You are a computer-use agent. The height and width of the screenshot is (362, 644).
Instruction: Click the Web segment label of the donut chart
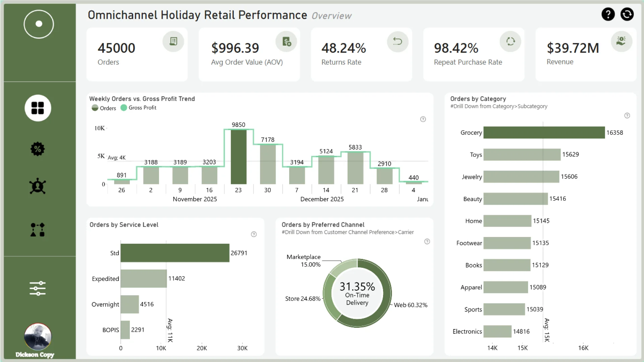point(410,305)
